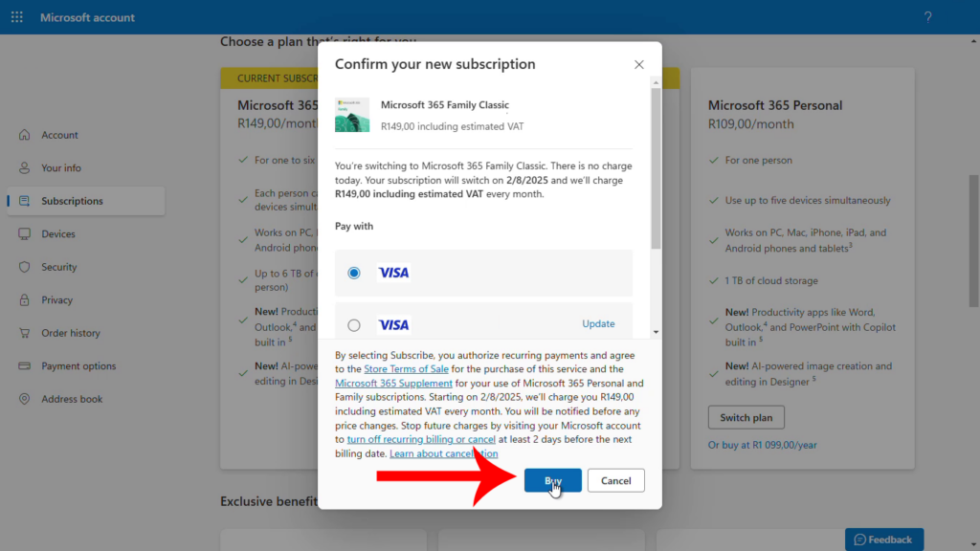Click Update next to the second VISA card
Viewport: 980px width, 551px height.
(598, 323)
